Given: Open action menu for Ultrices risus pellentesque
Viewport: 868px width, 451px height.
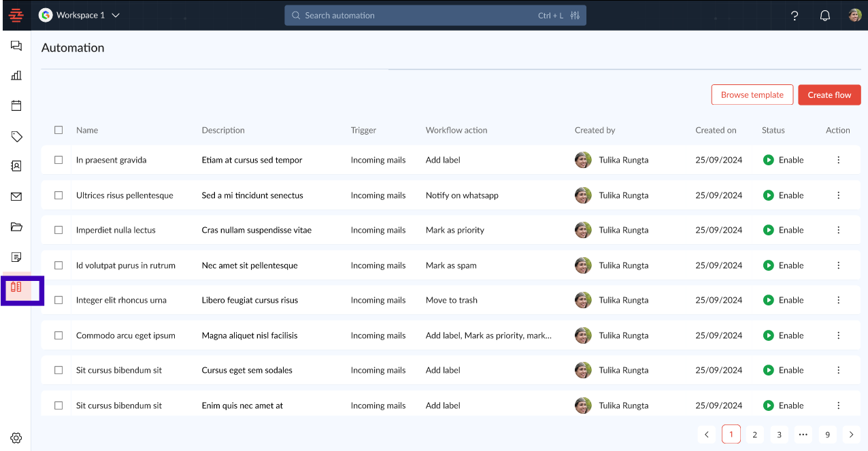Looking at the screenshot, I should [838, 195].
